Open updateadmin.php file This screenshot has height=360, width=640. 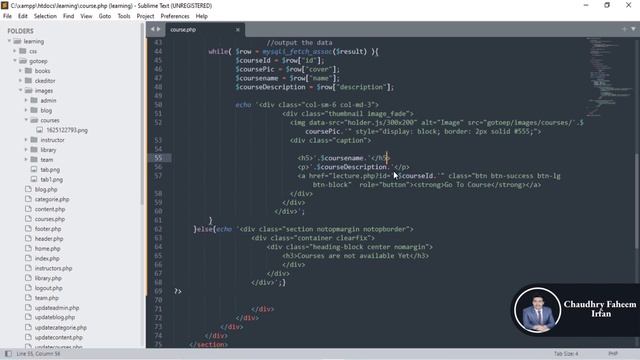click(57, 308)
